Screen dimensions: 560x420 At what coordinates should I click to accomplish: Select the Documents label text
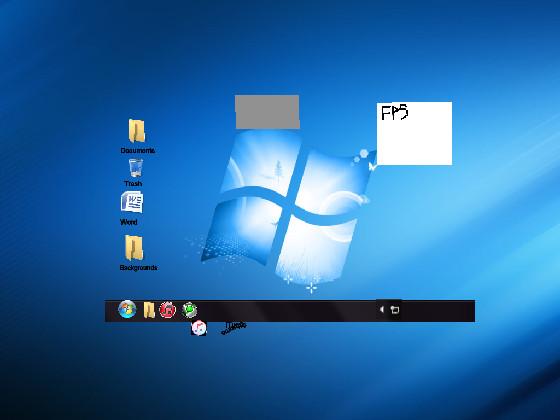[138, 150]
